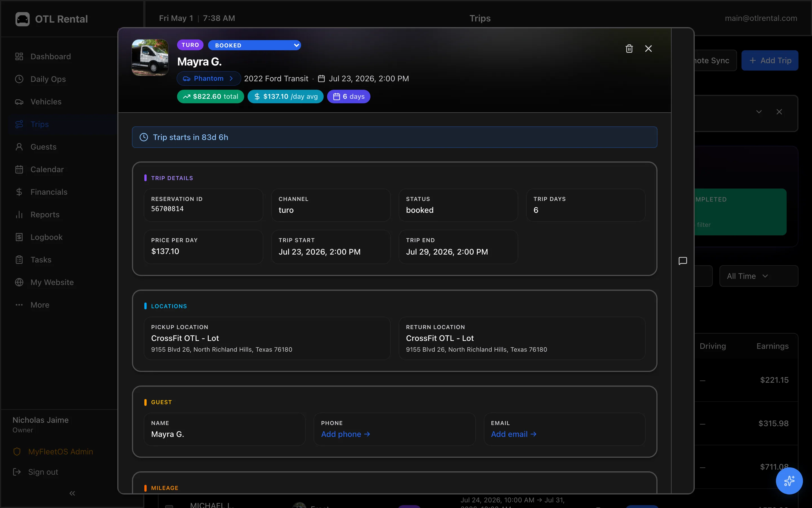The width and height of the screenshot is (812, 508).
Task: Click the MyFleetOS Admin shield icon
Action: [x=17, y=452]
